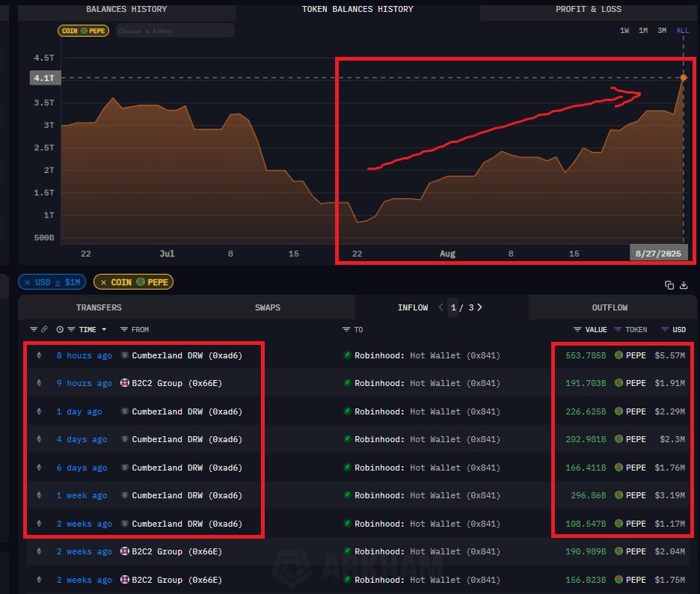Click the orange 8/27/2025 chart data point
Image resolution: width=700 pixels, height=594 pixels.
click(684, 78)
